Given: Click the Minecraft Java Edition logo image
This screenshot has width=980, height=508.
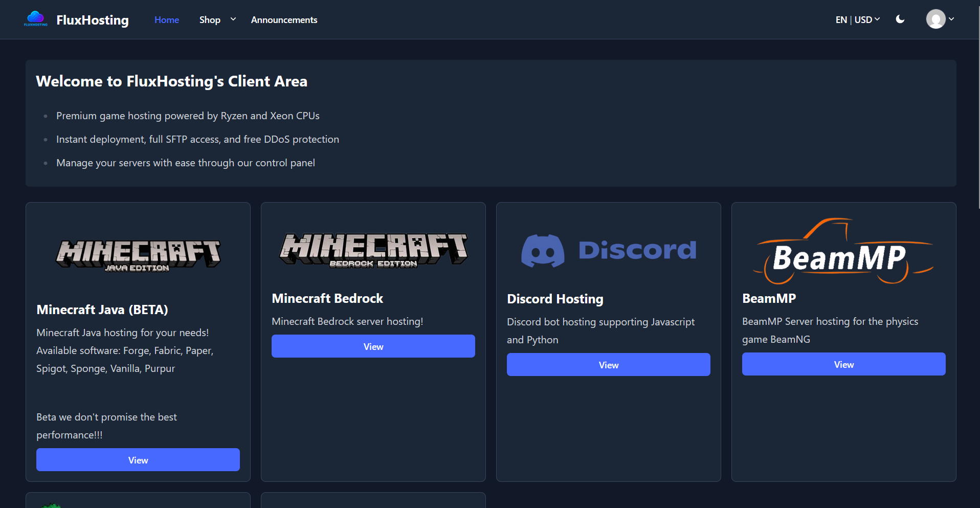Looking at the screenshot, I should tap(138, 255).
